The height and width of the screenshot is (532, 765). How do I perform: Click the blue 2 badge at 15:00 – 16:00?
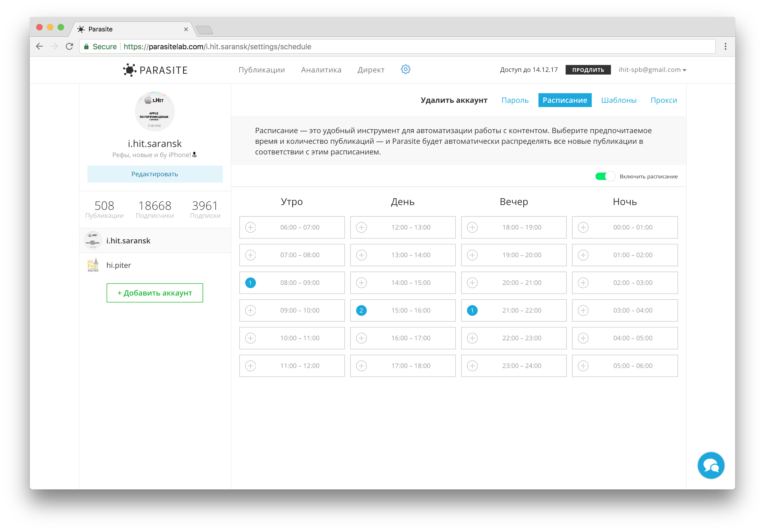tap(361, 310)
